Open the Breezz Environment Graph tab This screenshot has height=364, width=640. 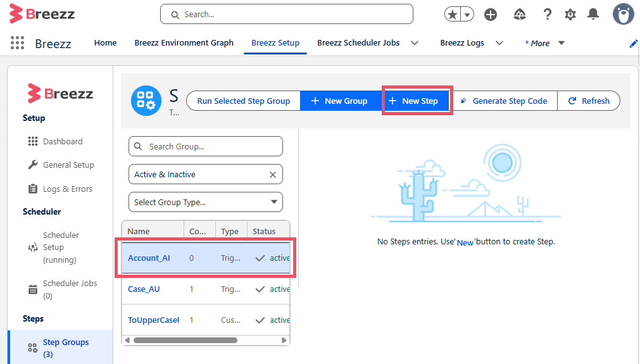[x=184, y=43]
